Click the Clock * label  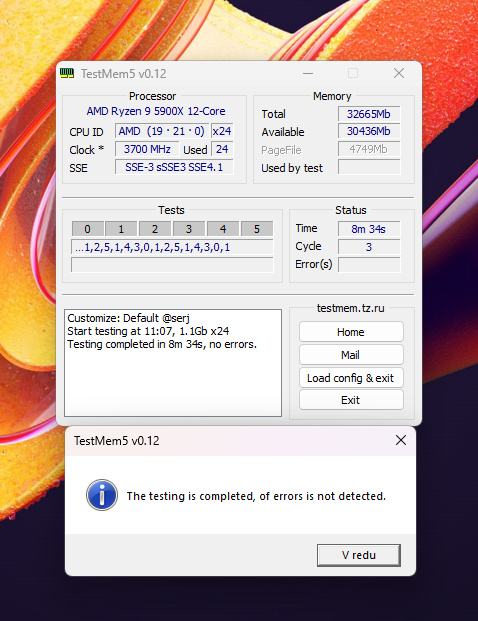86,150
